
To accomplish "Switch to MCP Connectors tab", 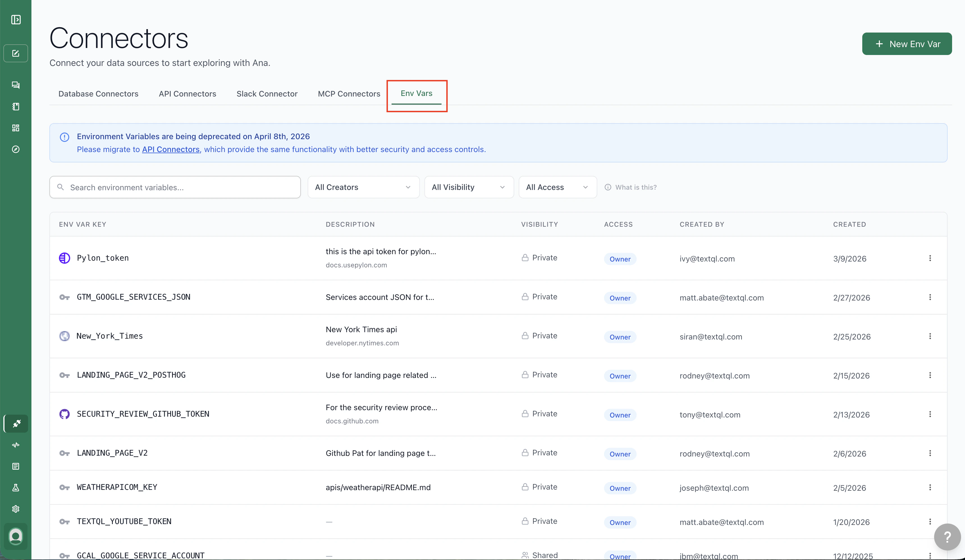I will pos(349,94).
